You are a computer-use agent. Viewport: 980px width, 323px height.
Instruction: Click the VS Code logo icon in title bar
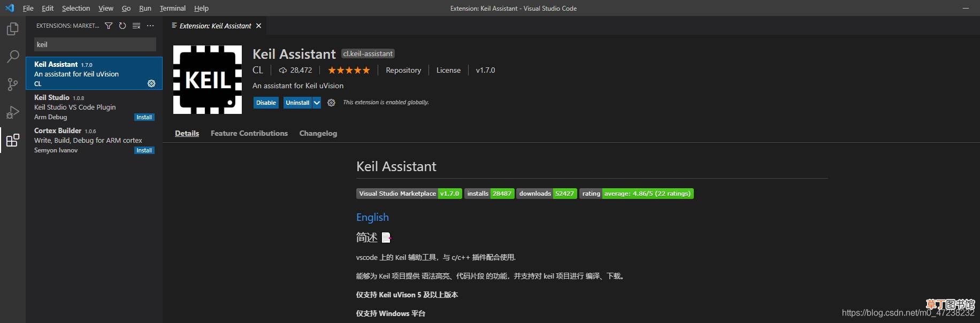coord(10,8)
